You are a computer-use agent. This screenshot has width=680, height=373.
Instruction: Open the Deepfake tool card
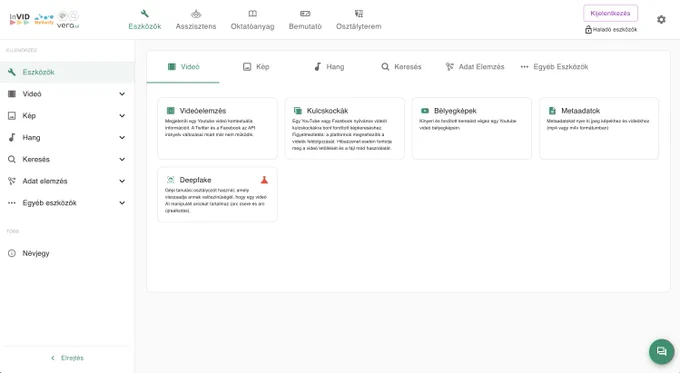pyautogui.click(x=217, y=194)
